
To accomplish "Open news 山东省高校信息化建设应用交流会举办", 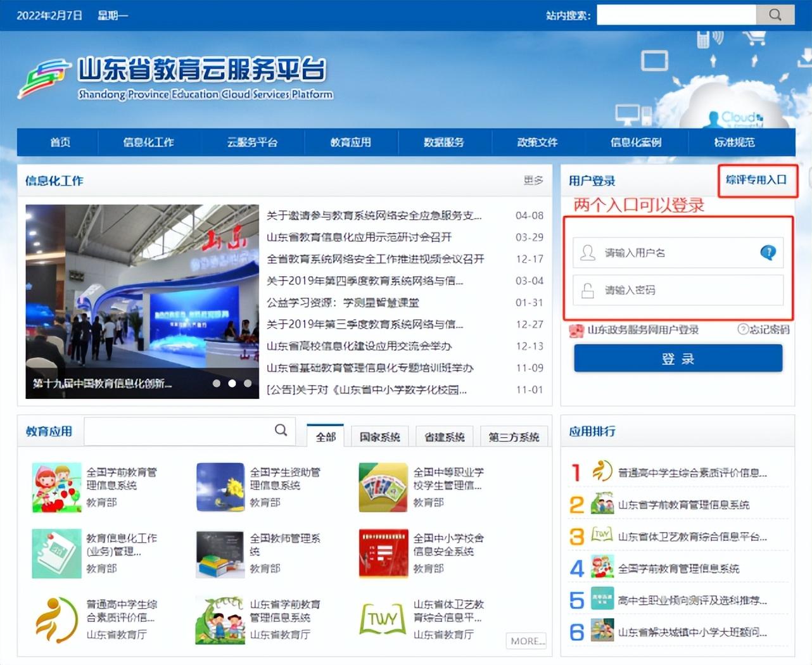I will click(x=359, y=346).
